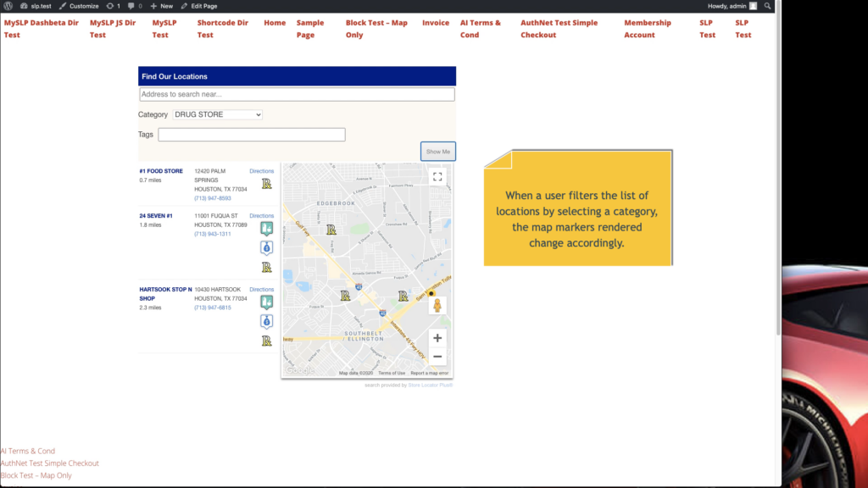
Task: Click Report a map error link
Action: 430,374
